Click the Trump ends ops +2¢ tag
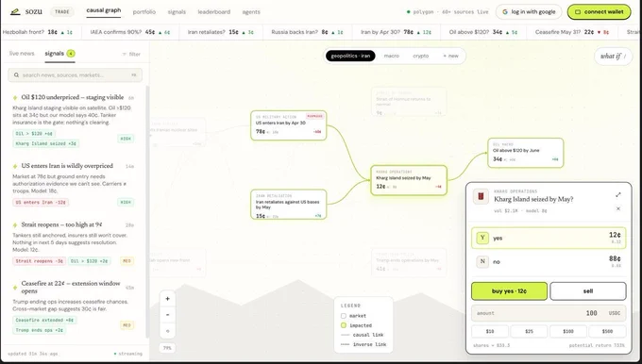 click(x=39, y=330)
